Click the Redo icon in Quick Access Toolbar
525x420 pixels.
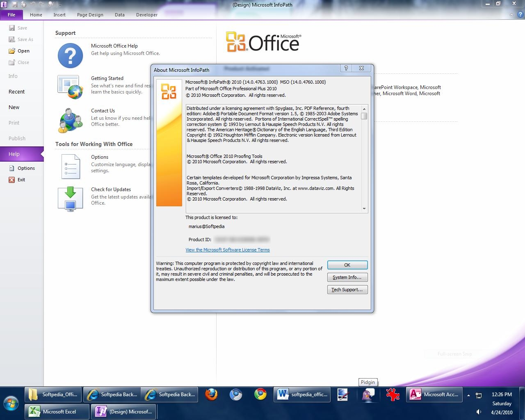point(41,5)
